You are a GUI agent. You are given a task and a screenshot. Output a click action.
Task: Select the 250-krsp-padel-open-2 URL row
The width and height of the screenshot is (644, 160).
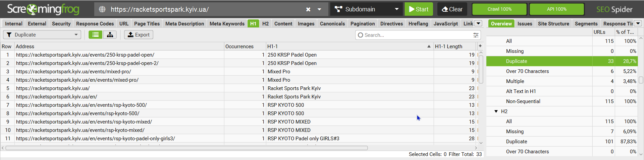pyautogui.click(x=87, y=63)
